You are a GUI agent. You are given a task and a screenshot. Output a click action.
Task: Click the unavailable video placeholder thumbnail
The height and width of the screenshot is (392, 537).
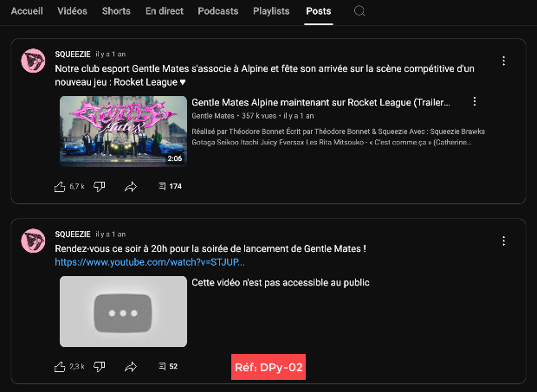click(x=123, y=312)
